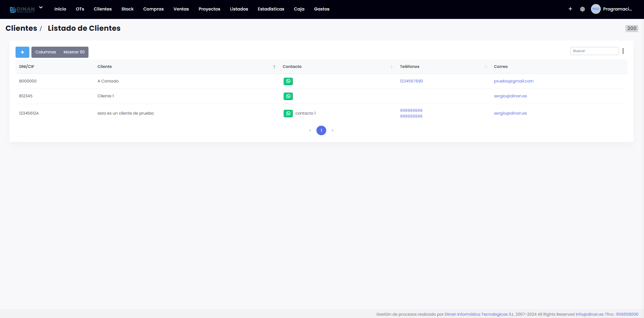Viewport: 644px width, 318px height.
Task: Open the settings gear in top bar
Action: point(583,9)
